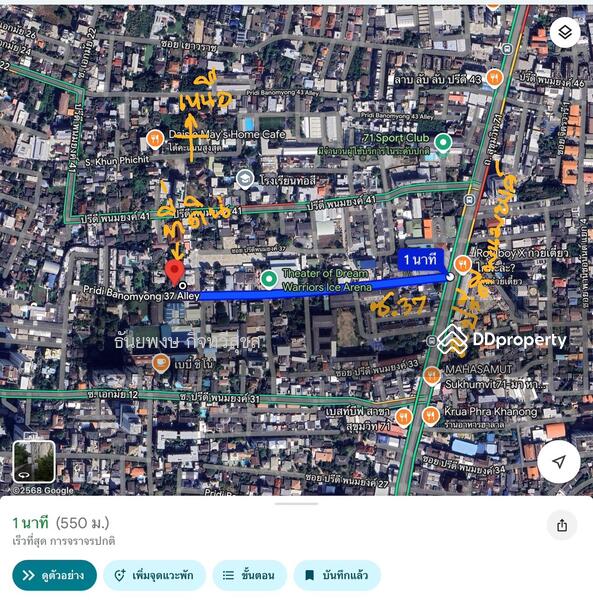Tap the my-location arrow button
The image size is (593, 600).
coord(559,461)
